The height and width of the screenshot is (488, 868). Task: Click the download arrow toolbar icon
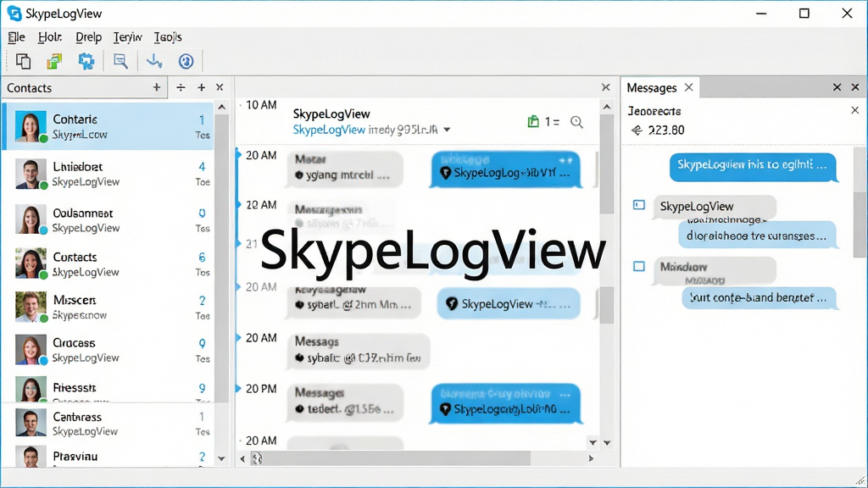[x=154, y=61]
